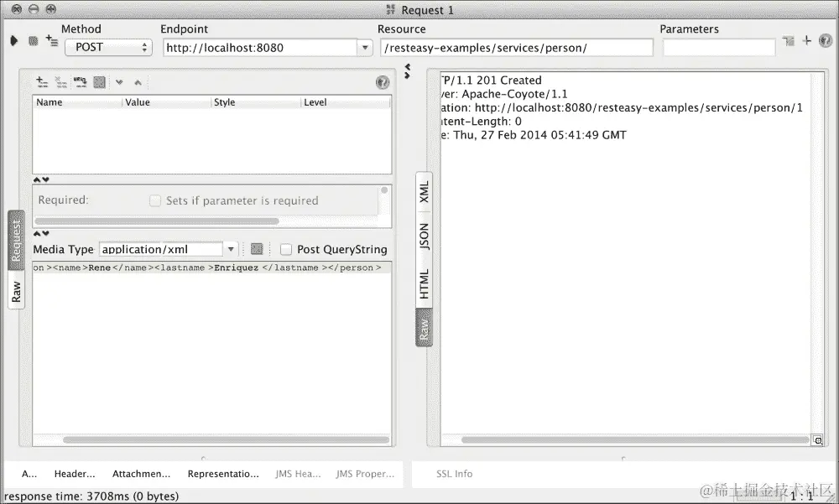Enable the Post QueryString checkbox
This screenshot has height=504, width=839.
(x=286, y=249)
